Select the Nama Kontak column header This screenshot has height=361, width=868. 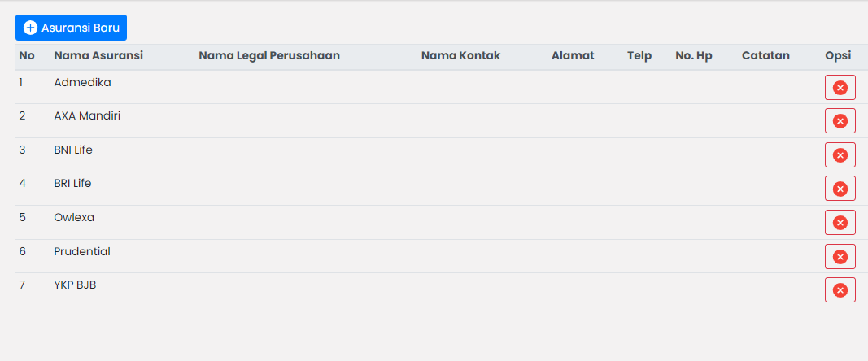[460, 56]
